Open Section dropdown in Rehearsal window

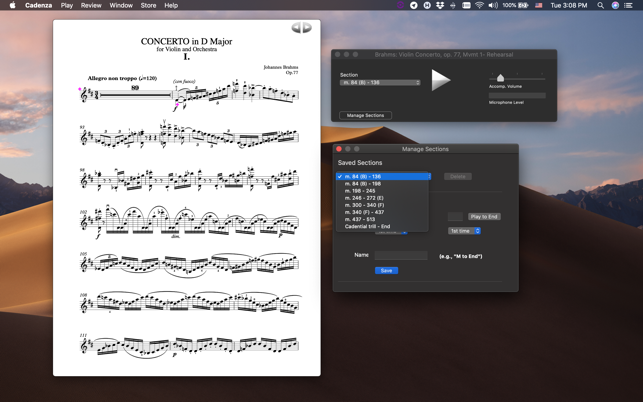[x=380, y=82]
